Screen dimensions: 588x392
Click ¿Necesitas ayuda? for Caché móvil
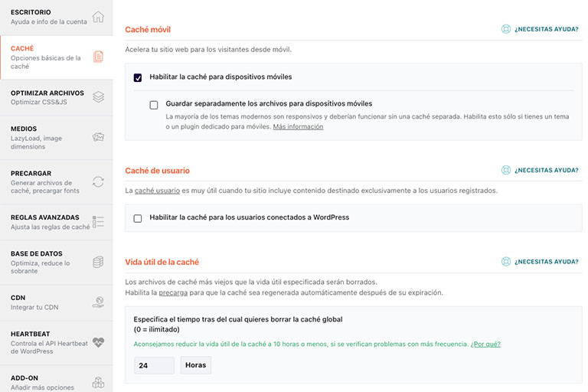(x=547, y=29)
